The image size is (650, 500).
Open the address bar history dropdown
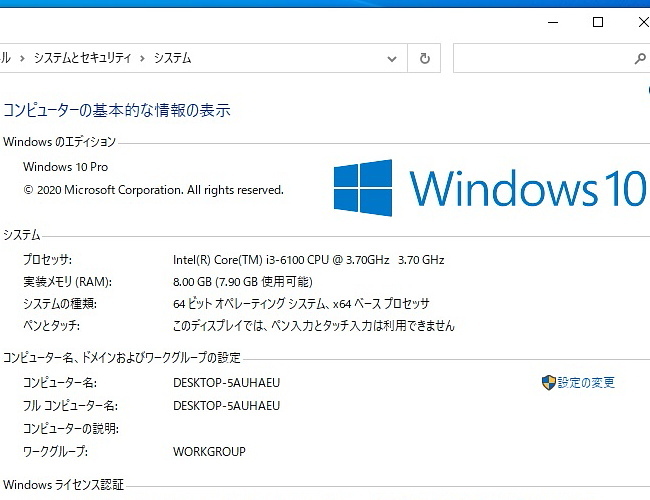pos(391,58)
